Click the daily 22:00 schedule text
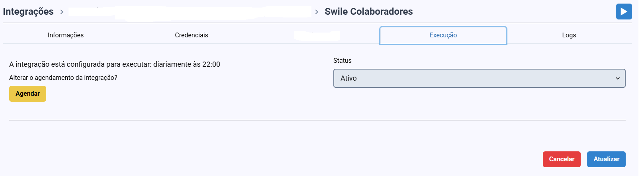Image resolution: width=644 pixels, height=176 pixels. [x=115, y=64]
